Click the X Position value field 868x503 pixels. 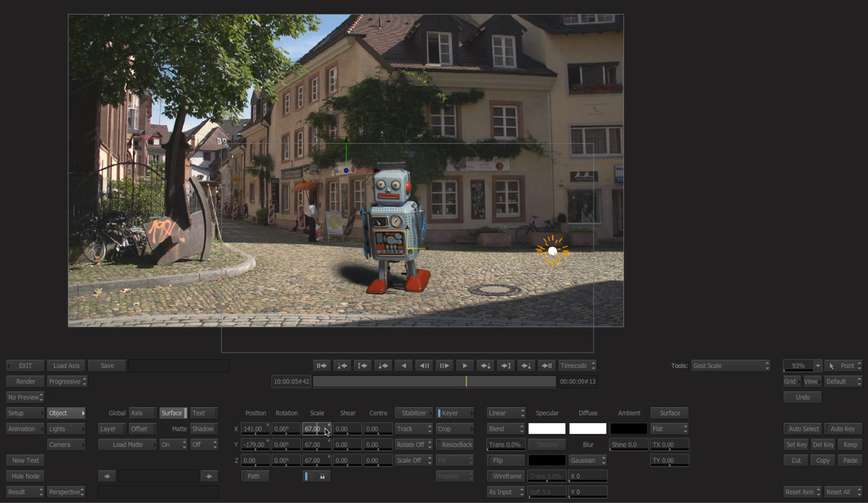[x=255, y=429]
